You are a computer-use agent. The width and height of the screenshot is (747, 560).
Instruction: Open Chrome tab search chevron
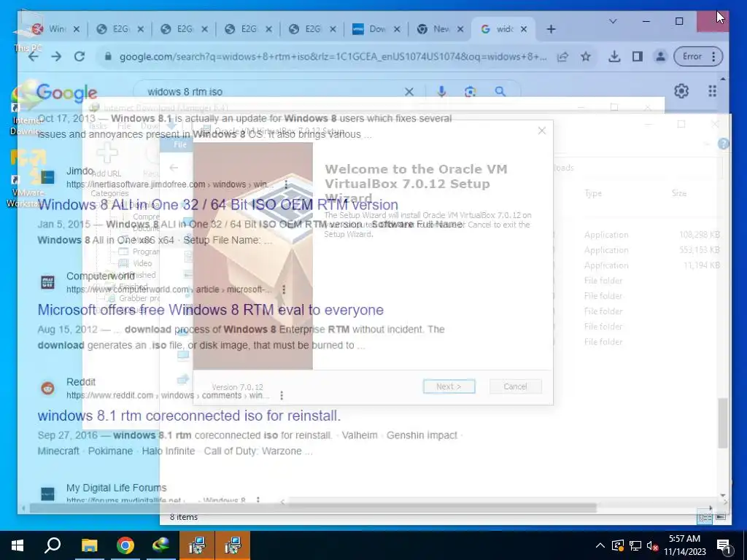tap(613, 21)
